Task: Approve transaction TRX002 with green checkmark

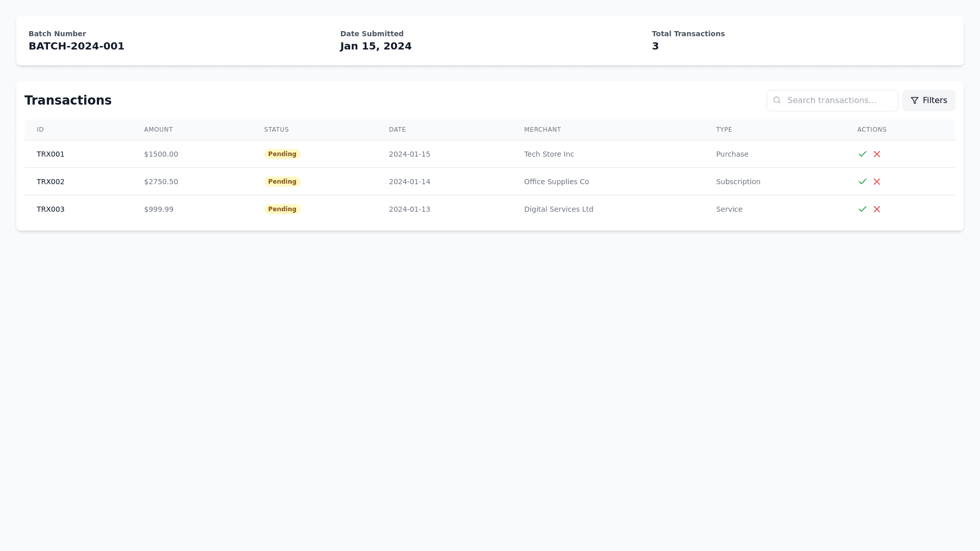Action: 862,182
